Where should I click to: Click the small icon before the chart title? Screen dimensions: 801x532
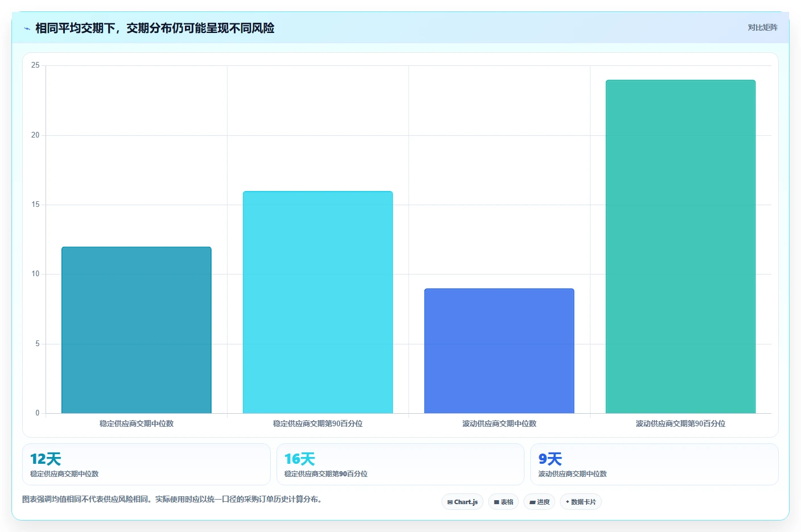(27, 28)
